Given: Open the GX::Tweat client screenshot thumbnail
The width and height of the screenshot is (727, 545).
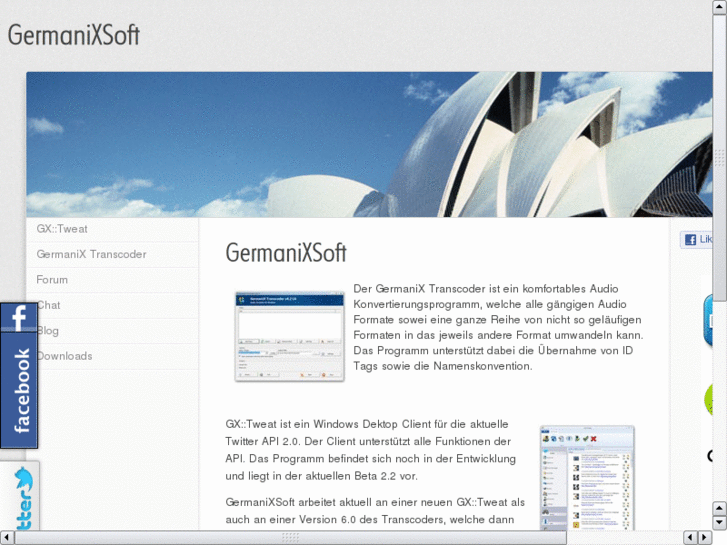Looking at the screenshot, I should [586, 478].
